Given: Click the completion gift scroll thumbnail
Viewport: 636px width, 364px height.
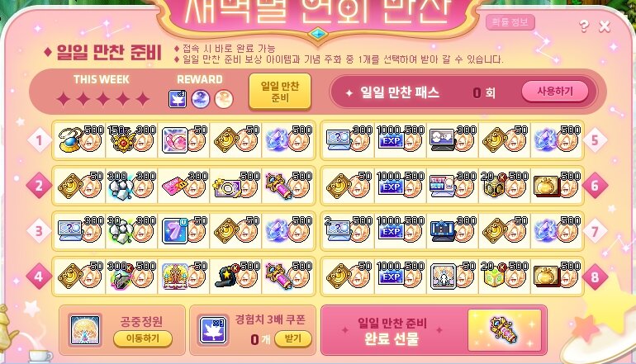Looking at the screenshot, I should [x=504, y=330].
